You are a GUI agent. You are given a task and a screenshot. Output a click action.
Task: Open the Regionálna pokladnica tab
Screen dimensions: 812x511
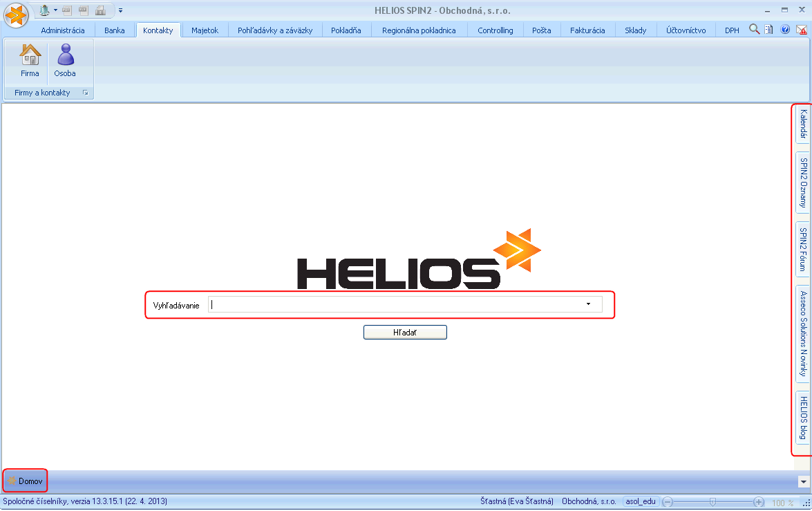click(419, 30)
